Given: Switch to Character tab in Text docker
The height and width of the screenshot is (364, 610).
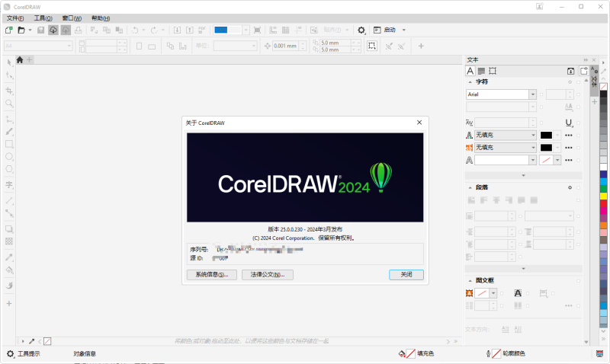Looking at the screenshot, I should tap(470, 70).
